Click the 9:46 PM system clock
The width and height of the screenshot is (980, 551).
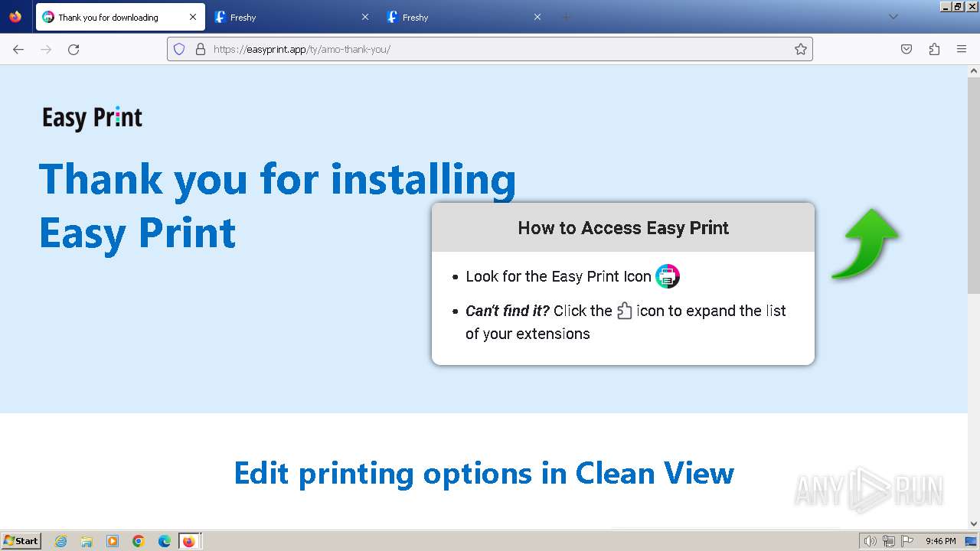coord(941,541)
